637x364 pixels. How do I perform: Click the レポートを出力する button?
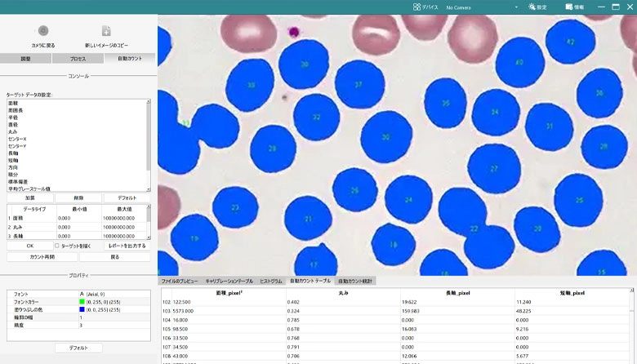click(x=127, y=245)
